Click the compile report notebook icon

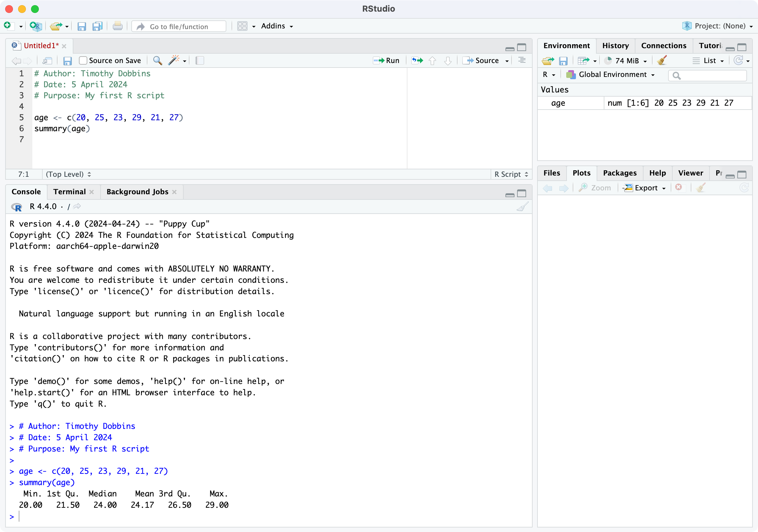pos(200,60)
